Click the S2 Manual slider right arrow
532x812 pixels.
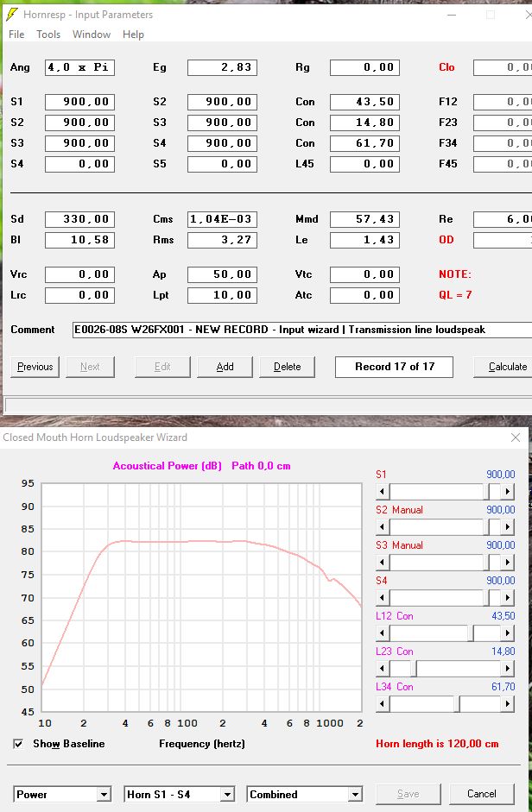point(508,527)
